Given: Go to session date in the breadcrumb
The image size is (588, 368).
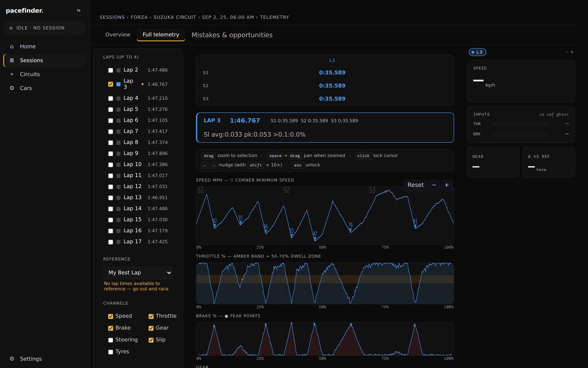Looking at the screenshot, I should pos(228,17).
